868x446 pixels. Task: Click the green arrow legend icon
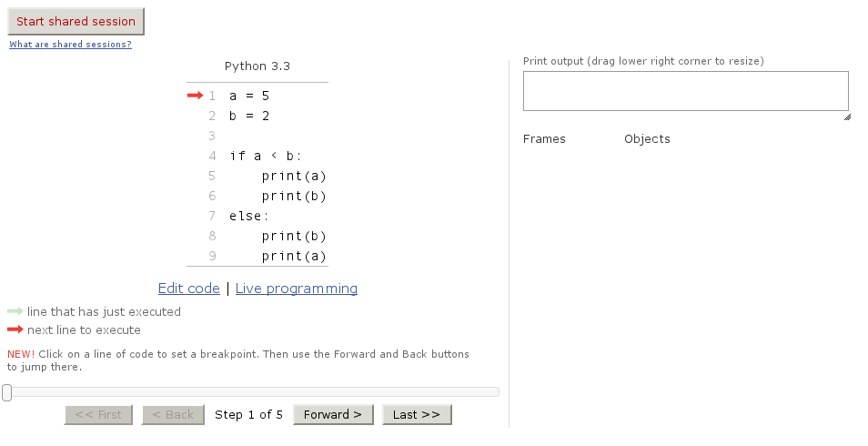pos(15,311)
